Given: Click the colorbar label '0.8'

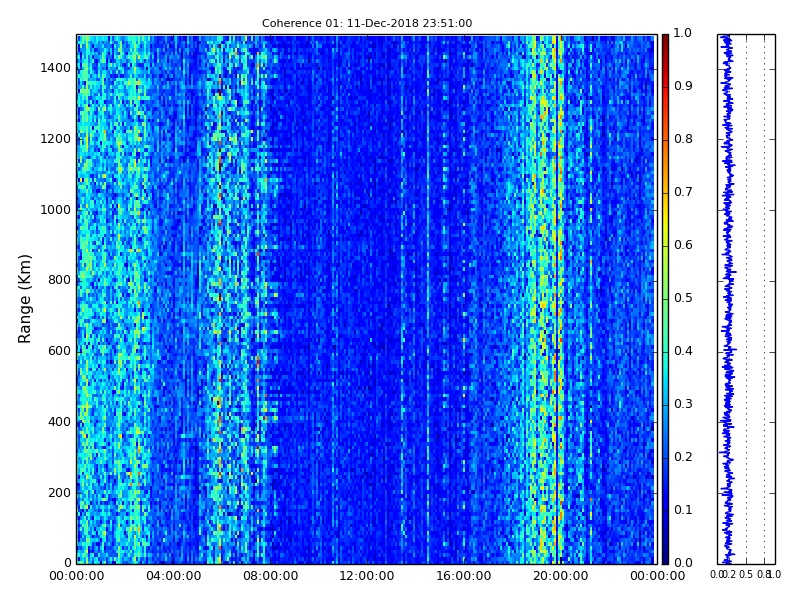Looking at the screenshot, I should [x=683, y=139].
